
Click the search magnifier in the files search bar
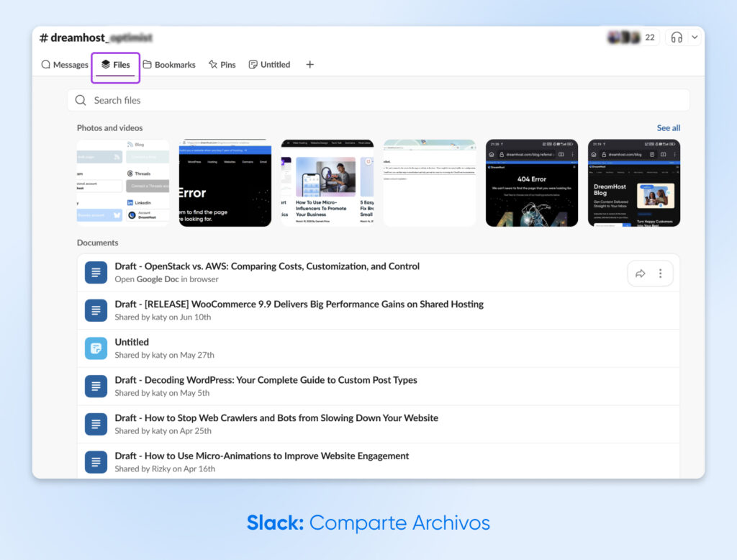[81, 100]
